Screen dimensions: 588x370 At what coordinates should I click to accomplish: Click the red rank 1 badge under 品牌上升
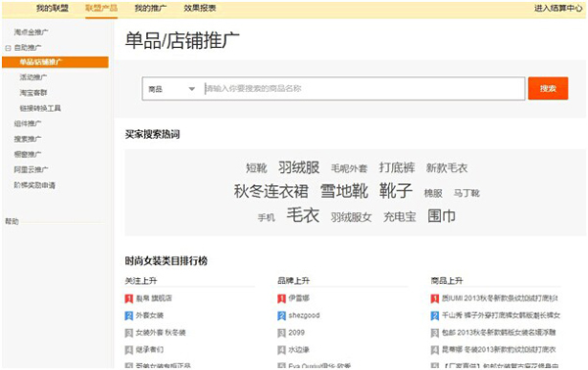(281, 299)
